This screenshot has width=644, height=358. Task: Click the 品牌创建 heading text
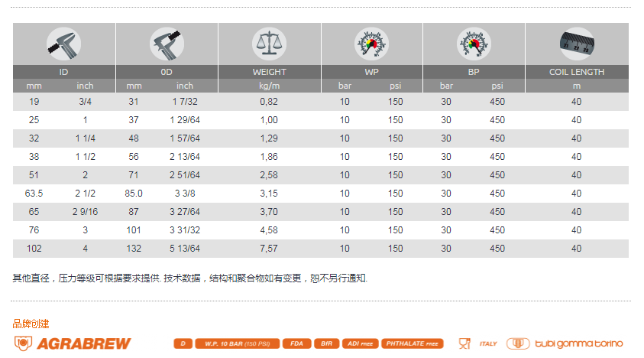coord(31,324)
